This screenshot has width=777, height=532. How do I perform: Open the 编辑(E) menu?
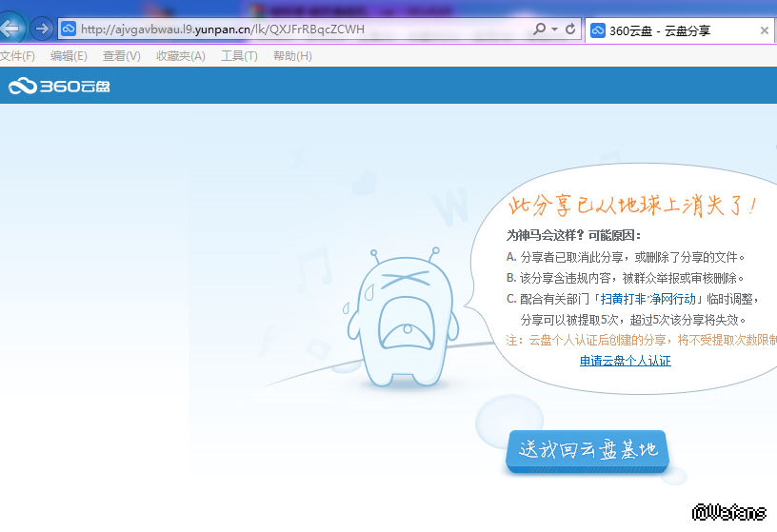point(69,56)
